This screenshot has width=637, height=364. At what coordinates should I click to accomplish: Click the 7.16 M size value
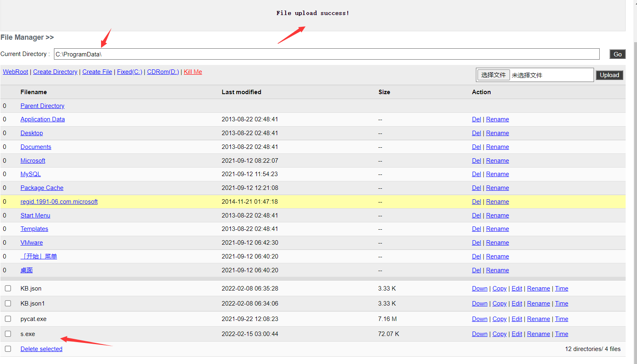tap(387, 319)
